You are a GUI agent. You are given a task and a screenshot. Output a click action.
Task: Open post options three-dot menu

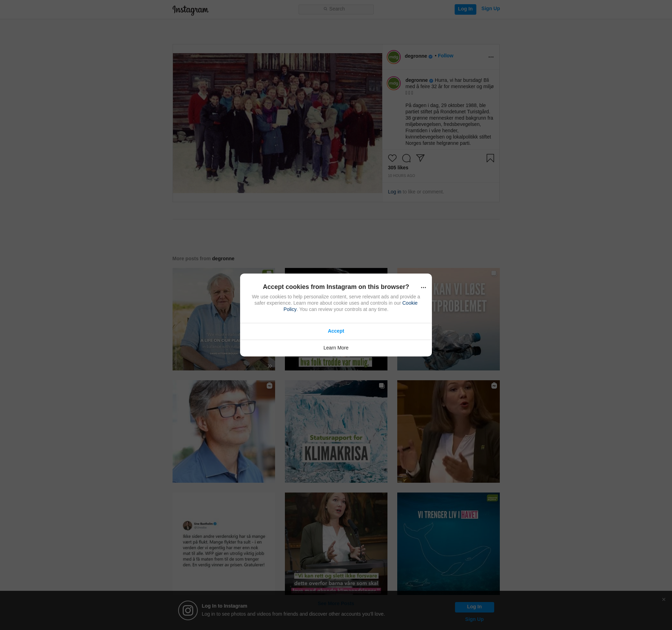point(491,57)
